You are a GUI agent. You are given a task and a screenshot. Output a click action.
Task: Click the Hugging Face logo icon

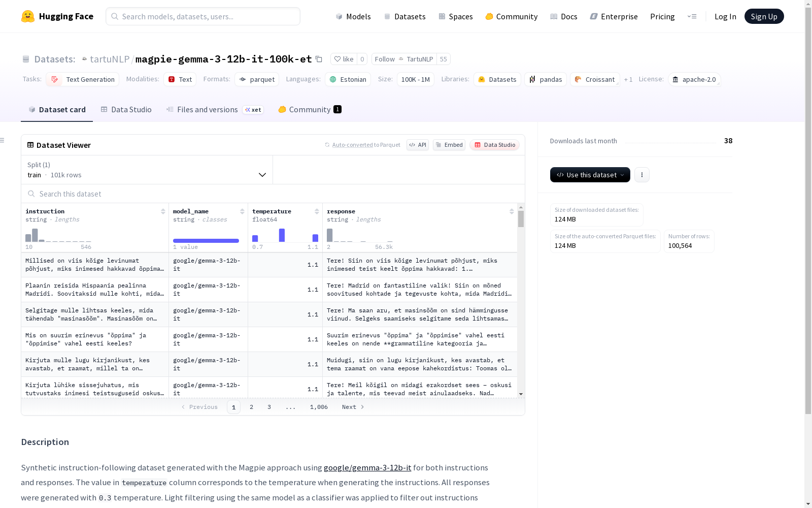(x=28, y=16)
